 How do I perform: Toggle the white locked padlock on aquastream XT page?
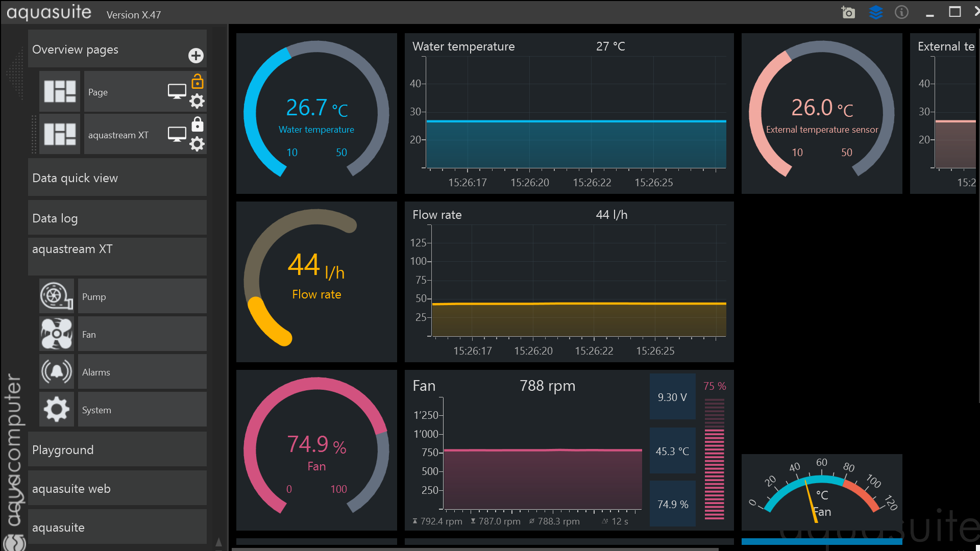tap(198, 124)
